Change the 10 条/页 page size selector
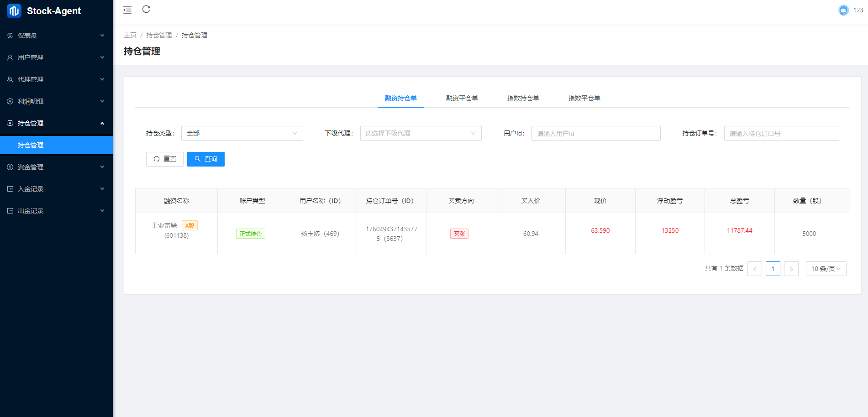Screen dimensions: 868x417 (826, 269)
